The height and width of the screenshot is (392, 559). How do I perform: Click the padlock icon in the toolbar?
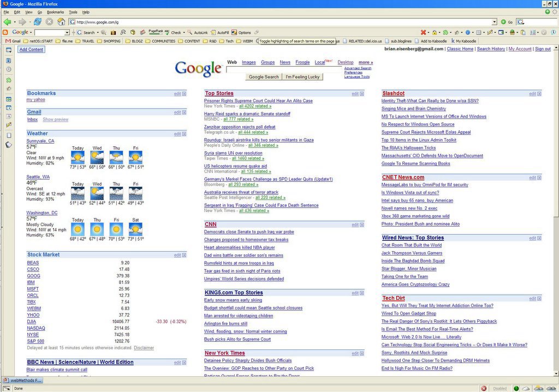(434, 32)
